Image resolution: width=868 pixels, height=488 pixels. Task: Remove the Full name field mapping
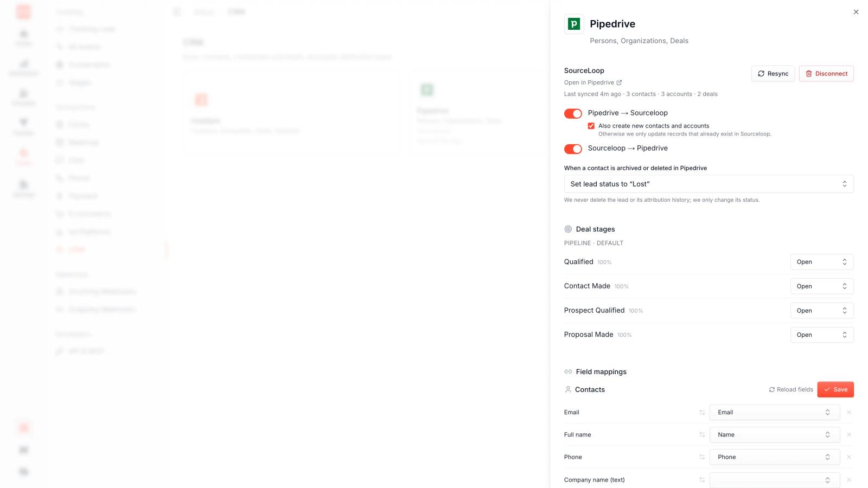click(849, 435)
